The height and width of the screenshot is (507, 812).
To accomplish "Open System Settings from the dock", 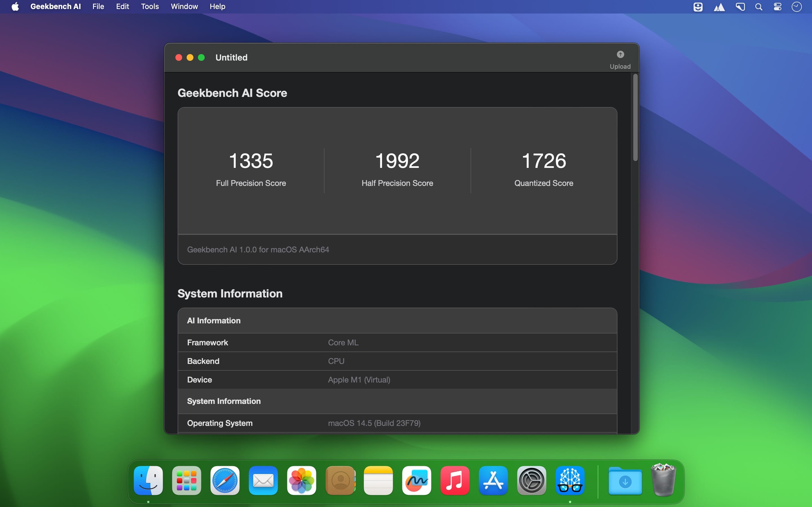I will point(531,480).
